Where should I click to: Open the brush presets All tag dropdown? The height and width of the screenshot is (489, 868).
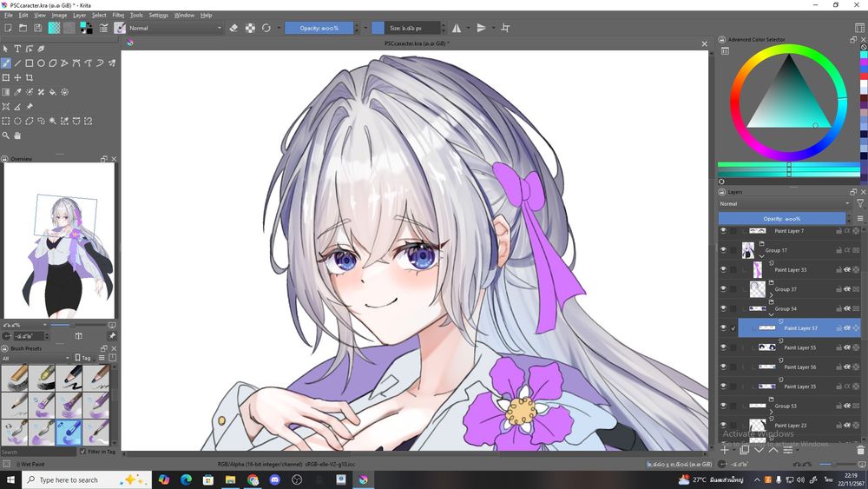click(36, 359)
